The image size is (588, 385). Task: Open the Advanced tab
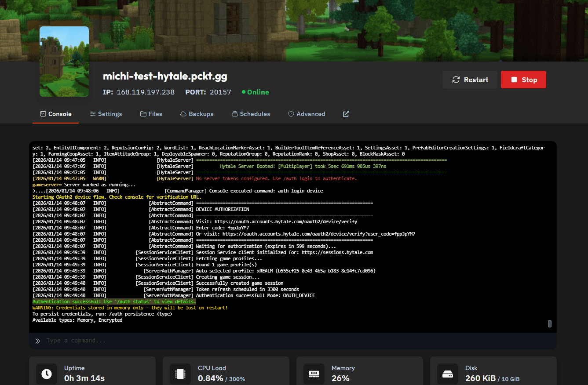[307, 114]
